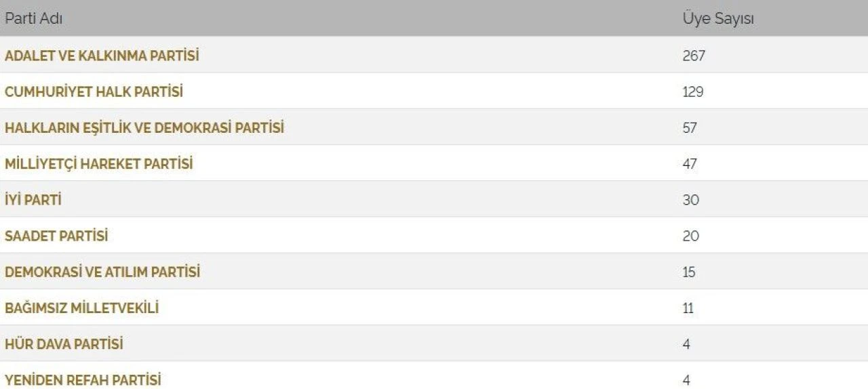
Task: Click member count 267 for Adalet ve Kalkınma
Action: tap(694, 56)
